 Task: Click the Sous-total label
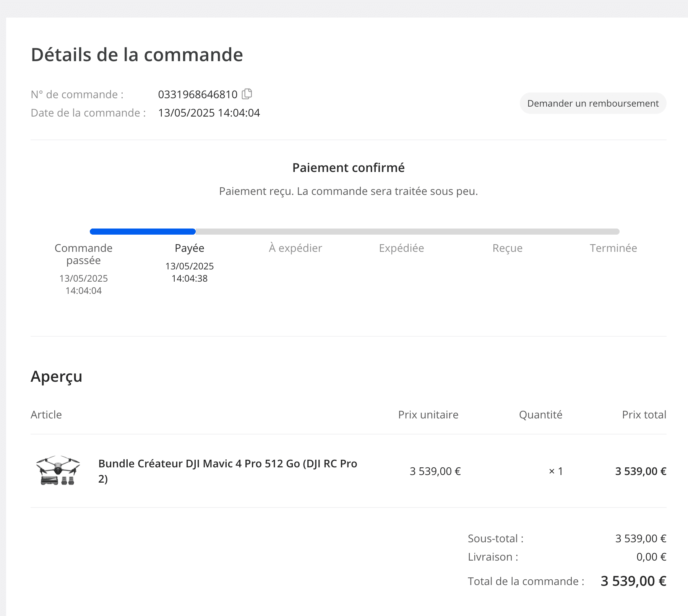(496, 538)
